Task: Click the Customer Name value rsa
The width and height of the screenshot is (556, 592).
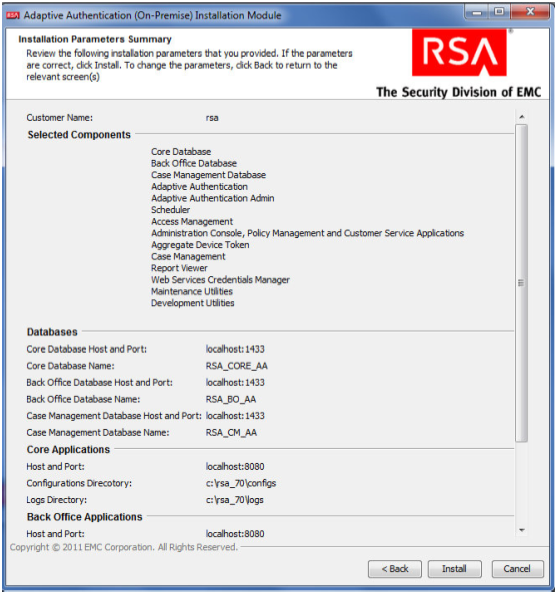Action: point(212,118)
